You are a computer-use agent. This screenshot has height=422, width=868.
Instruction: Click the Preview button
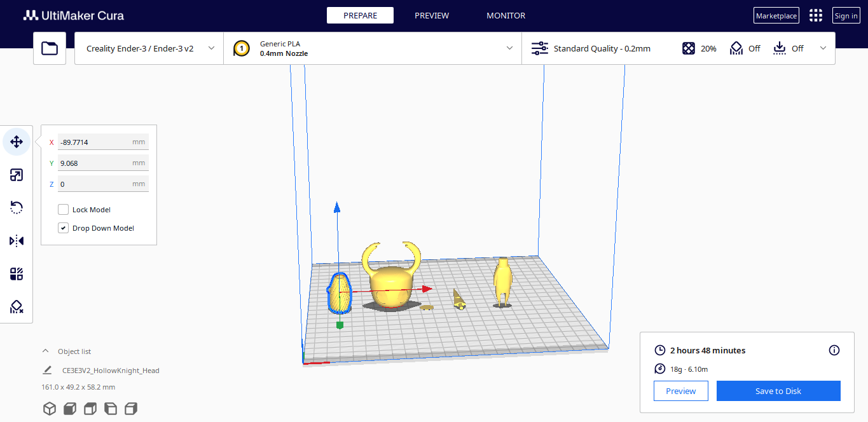(681, 391)
